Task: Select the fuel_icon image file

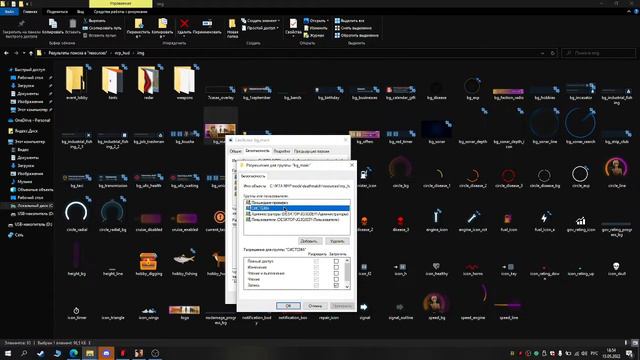Action: coord(508,219)
